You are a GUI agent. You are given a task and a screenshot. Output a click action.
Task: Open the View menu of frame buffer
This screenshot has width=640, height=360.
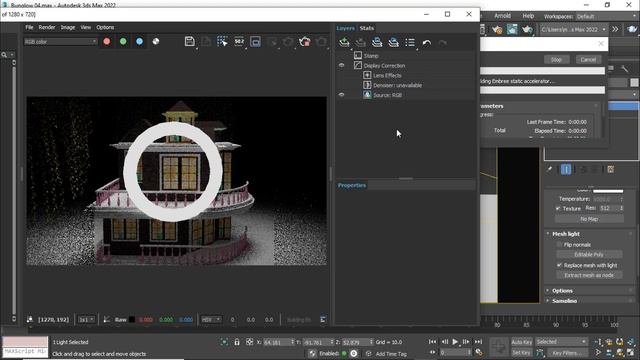point(85,27)
